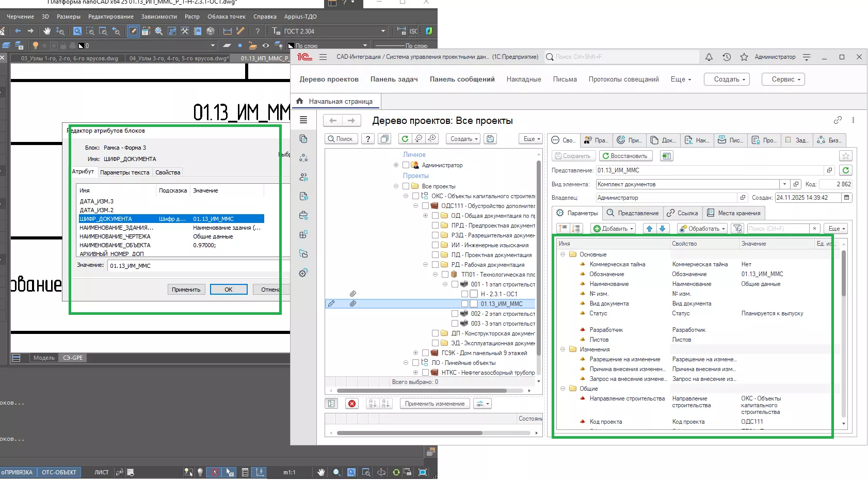Open the Панель задач menu section

coord(394,79)
